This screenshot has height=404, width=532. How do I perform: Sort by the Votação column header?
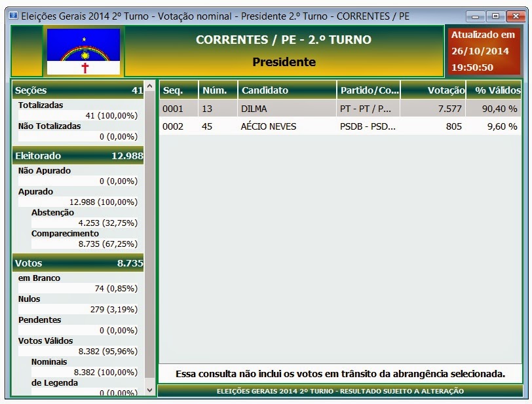coord(433,90)
